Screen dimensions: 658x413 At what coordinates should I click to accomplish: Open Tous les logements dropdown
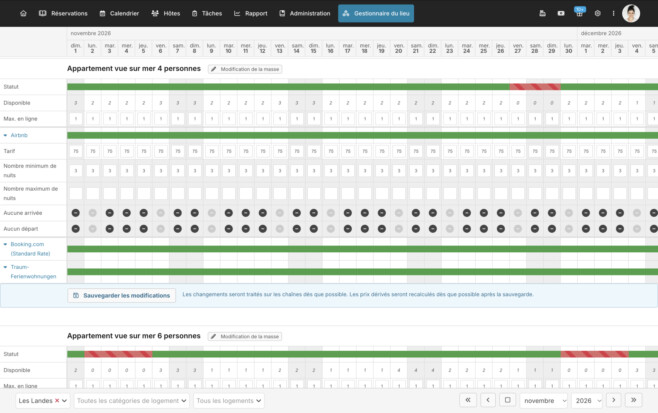229,400
